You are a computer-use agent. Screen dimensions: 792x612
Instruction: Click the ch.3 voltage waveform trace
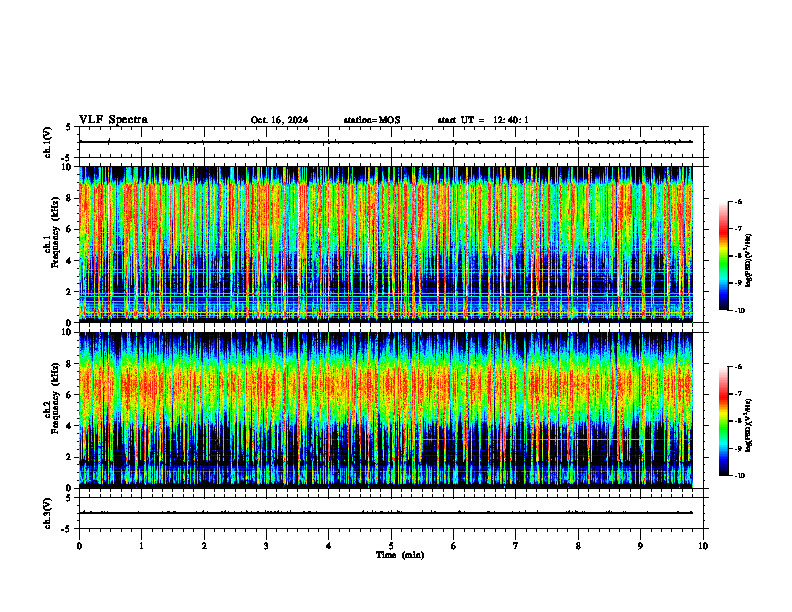(386, 513)
